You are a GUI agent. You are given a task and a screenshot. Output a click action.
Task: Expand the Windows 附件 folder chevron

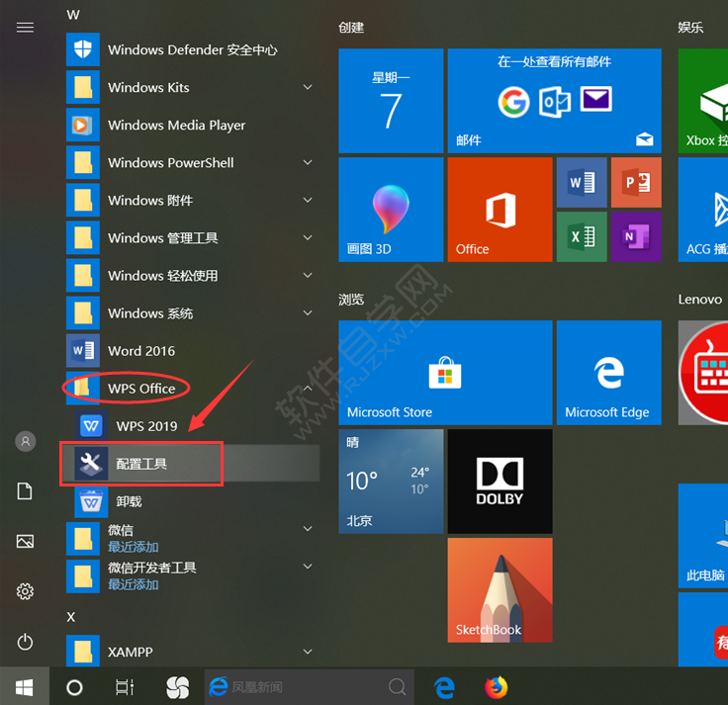click(308, 200)
